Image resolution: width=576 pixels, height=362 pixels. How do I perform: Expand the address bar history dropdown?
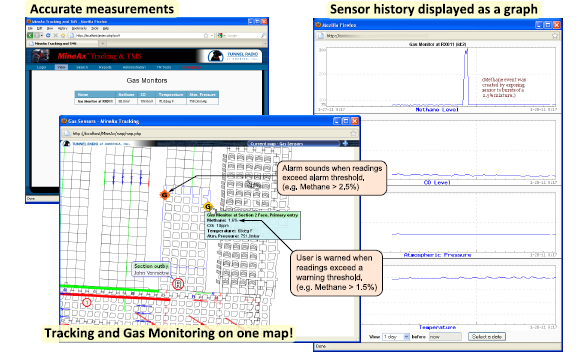[212, 36]
